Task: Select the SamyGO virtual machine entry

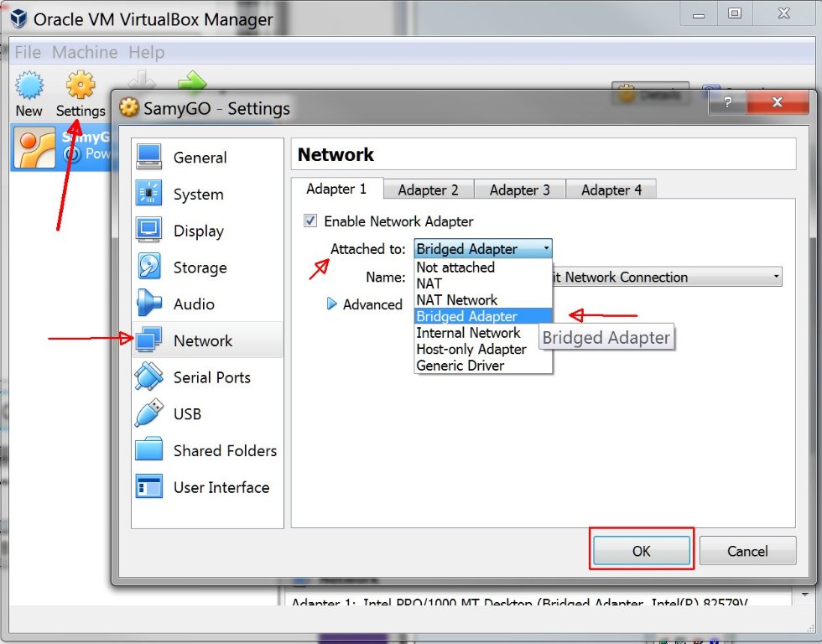Action: [62, 146]
